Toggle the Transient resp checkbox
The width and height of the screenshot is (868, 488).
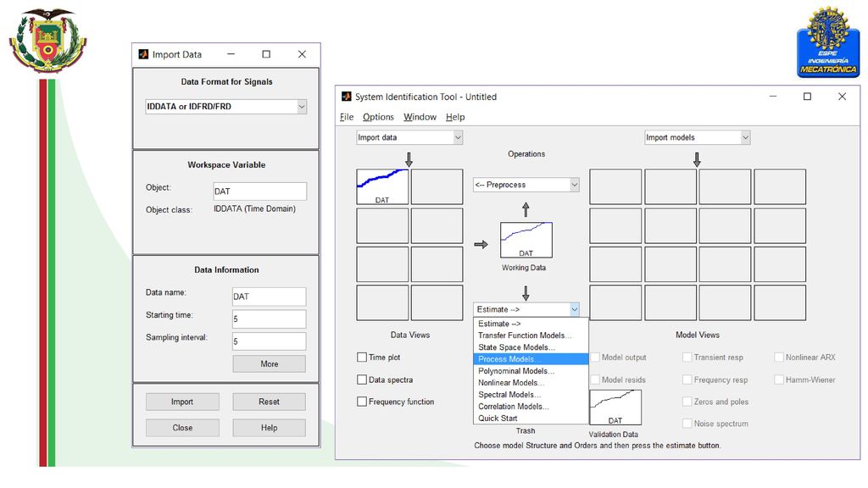click(687, 358)
